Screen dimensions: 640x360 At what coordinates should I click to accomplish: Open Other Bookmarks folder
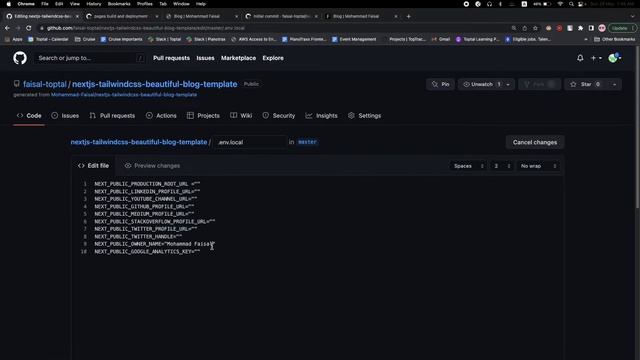(614, 39)
